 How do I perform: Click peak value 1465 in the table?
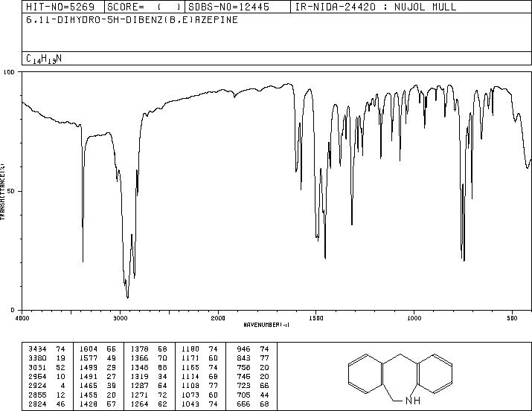tap(89, 386)
